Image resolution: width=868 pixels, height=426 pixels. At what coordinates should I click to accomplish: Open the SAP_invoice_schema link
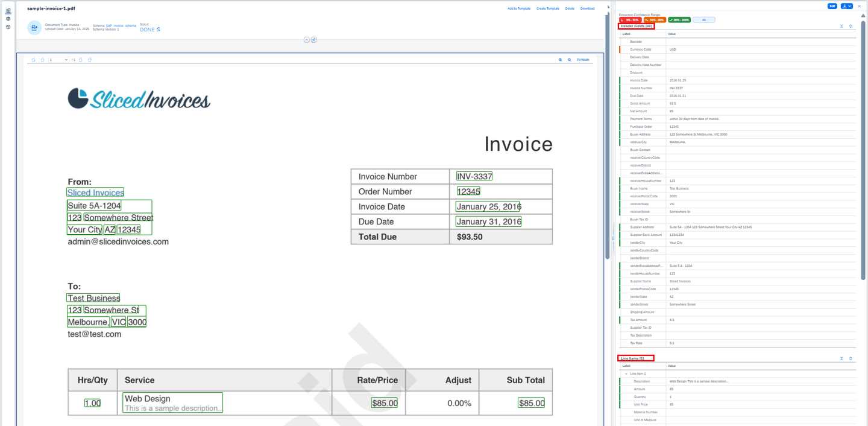(x=121, y=26)
